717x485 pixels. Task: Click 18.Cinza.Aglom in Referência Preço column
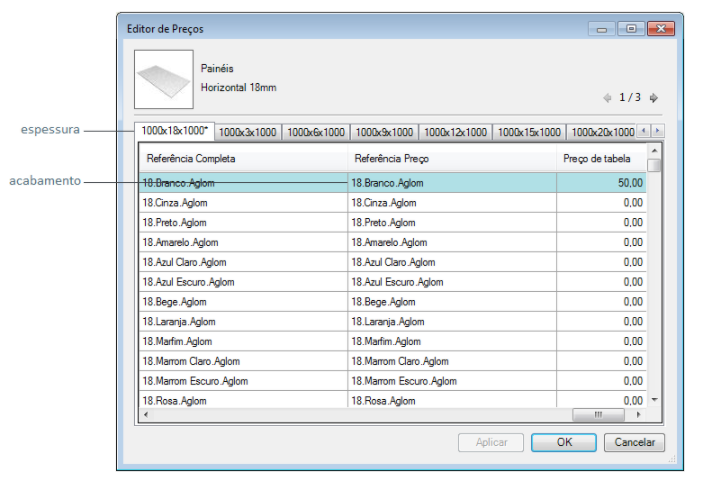pos(452,203)
